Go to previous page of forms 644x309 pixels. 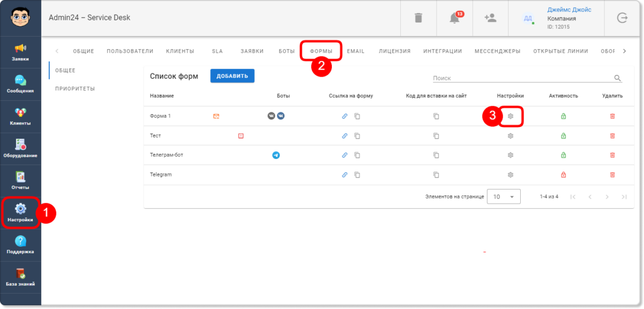(590, 197)
